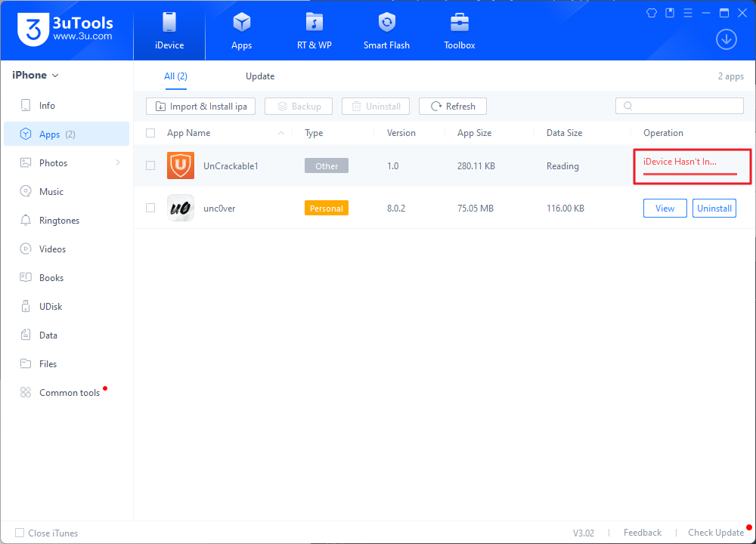Open the Info sidebar item

coord(67,106)
